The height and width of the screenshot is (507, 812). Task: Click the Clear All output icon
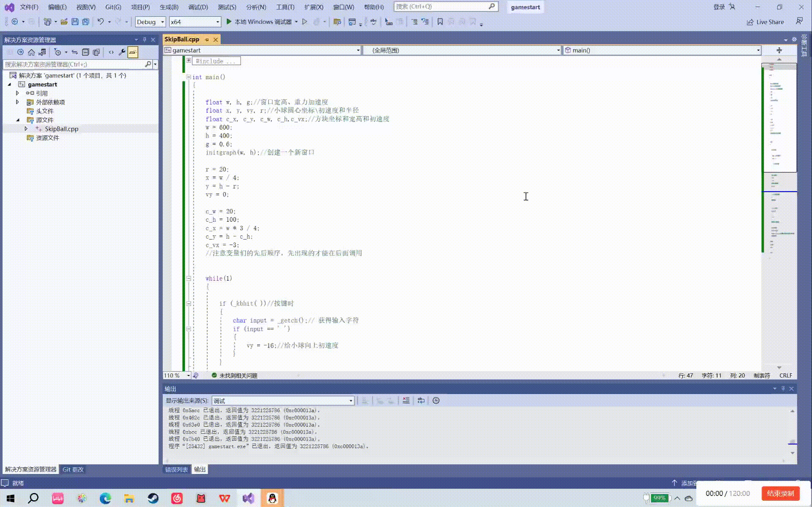tap(406, 400)
